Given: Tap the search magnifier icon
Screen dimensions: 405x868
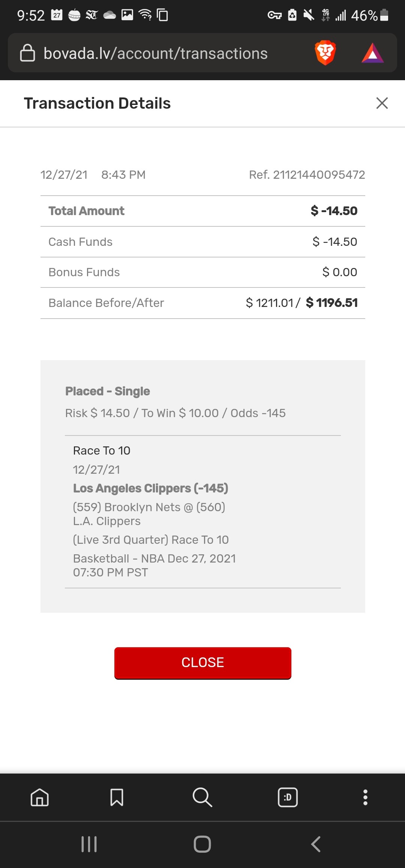Looking at the screenshot, I should 202,797.
